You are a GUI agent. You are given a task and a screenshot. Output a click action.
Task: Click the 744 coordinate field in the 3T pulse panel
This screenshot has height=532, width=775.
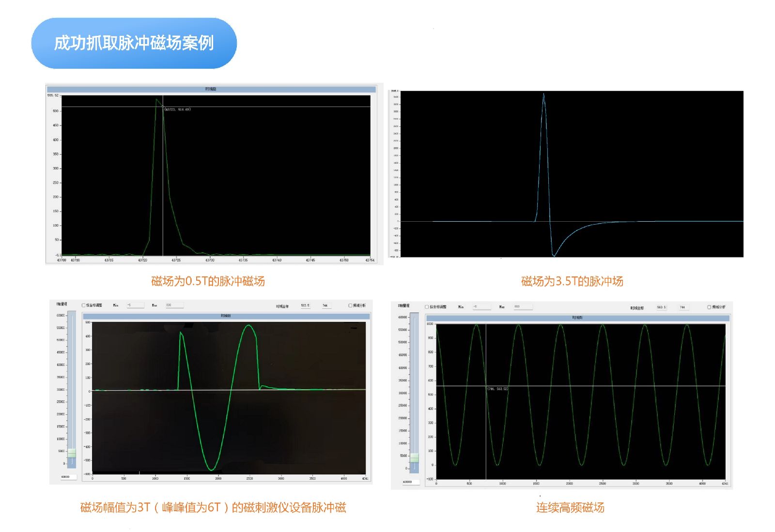coord(327,306)
